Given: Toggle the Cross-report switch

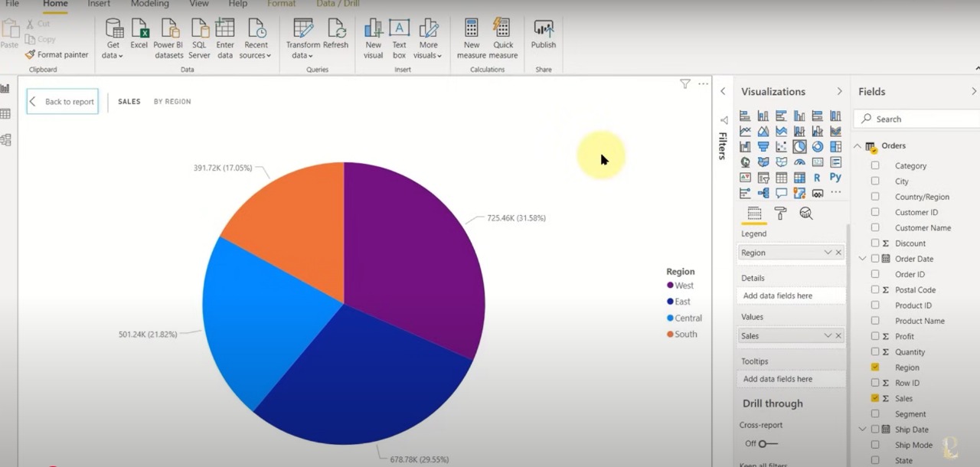Looking at the screenshot, I should [x=767, y=443].
